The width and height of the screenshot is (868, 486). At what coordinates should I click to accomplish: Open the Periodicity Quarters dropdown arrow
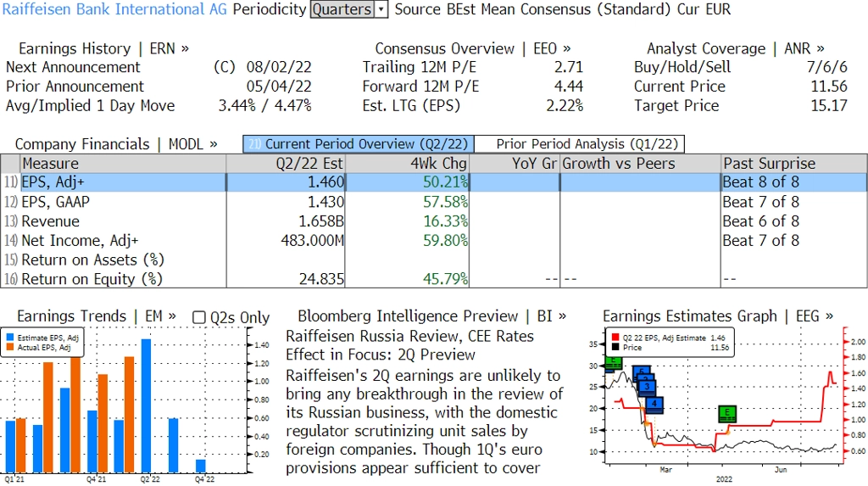click(x=381, y=9)
